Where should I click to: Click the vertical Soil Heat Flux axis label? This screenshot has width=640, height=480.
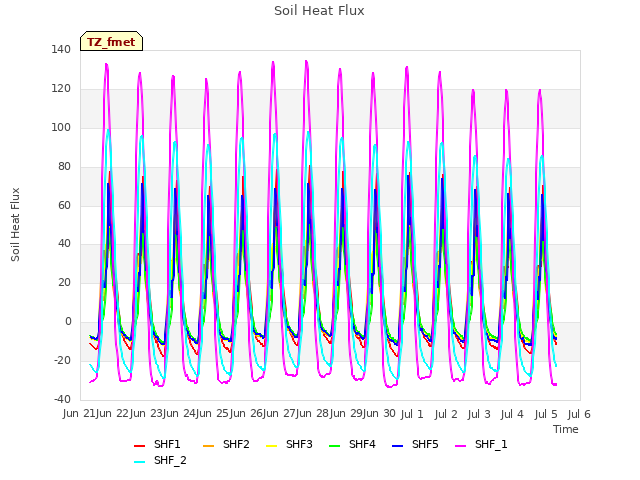click(x=16, y=224)
